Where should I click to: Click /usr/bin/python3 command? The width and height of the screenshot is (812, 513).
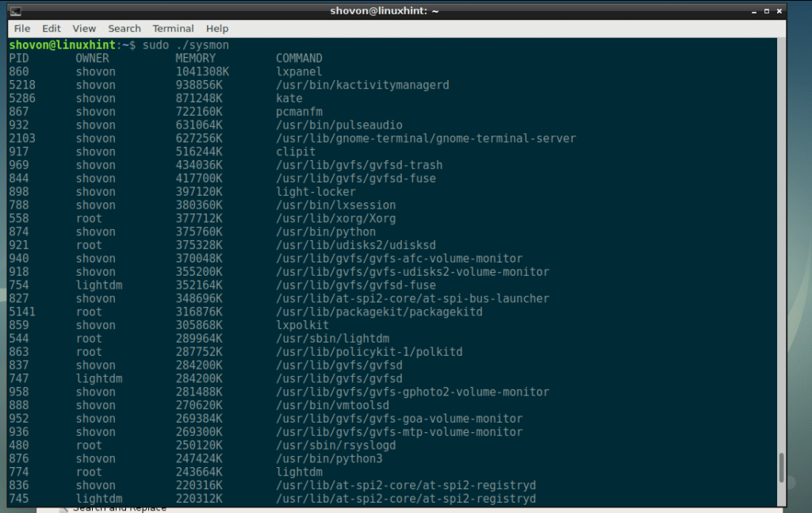click(329, 459)
